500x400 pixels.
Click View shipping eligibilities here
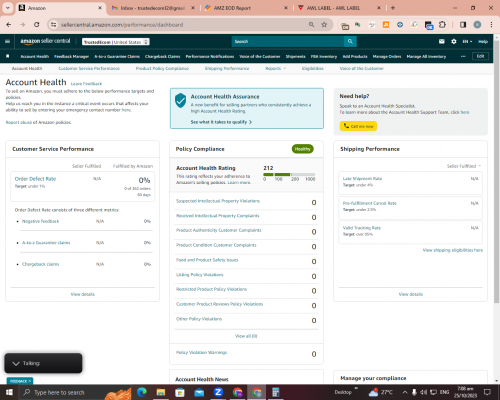point(453,250)
